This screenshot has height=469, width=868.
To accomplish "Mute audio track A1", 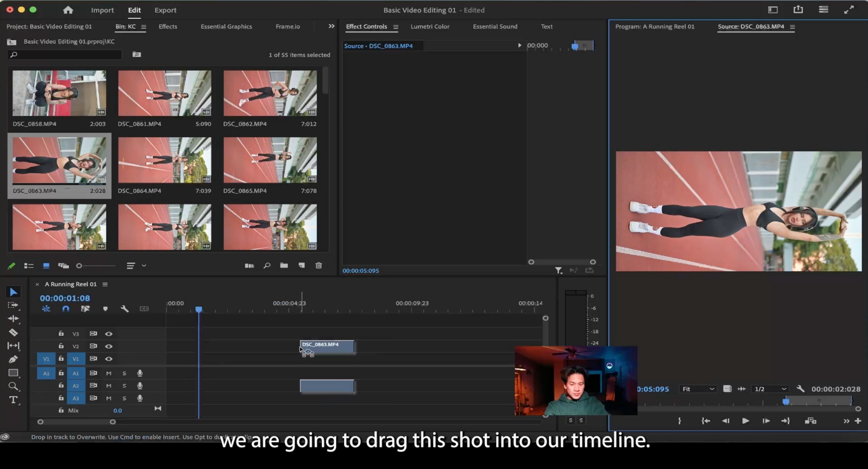I will coord(108,373).
